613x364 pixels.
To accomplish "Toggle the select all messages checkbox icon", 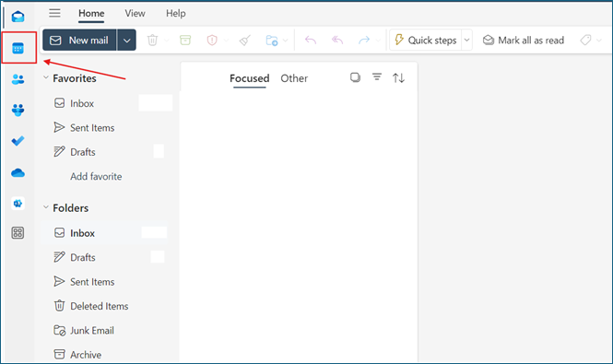I will (x=355, y=77).
